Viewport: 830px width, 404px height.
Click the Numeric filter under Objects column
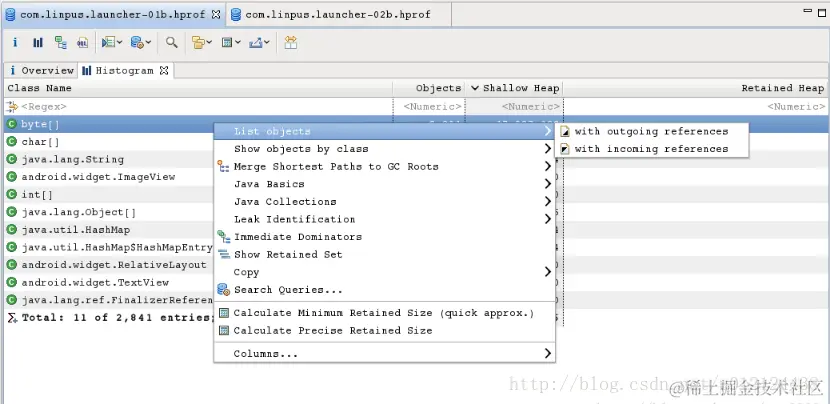pyautogui.click(x=429, y=106)
